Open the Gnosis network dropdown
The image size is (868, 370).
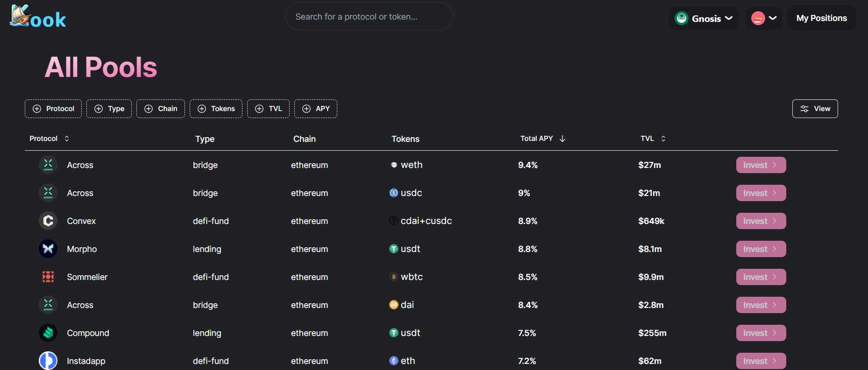(704, 18)
